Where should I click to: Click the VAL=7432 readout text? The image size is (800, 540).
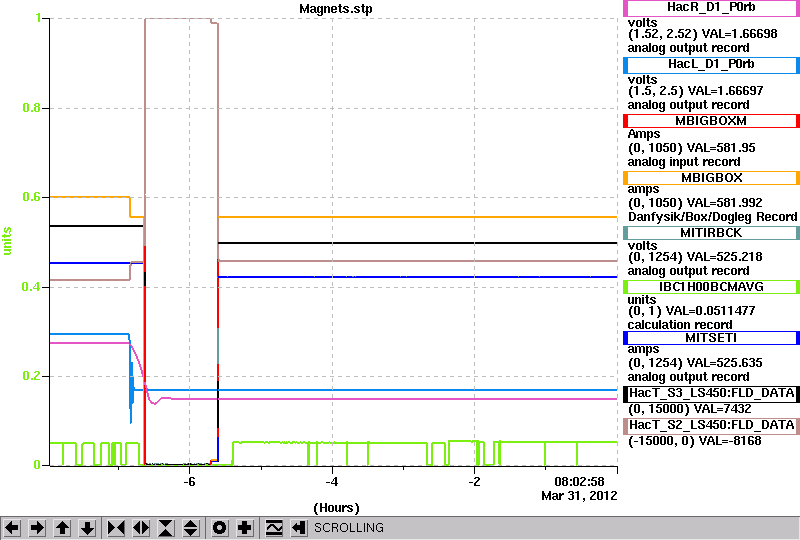pos(723,409)
